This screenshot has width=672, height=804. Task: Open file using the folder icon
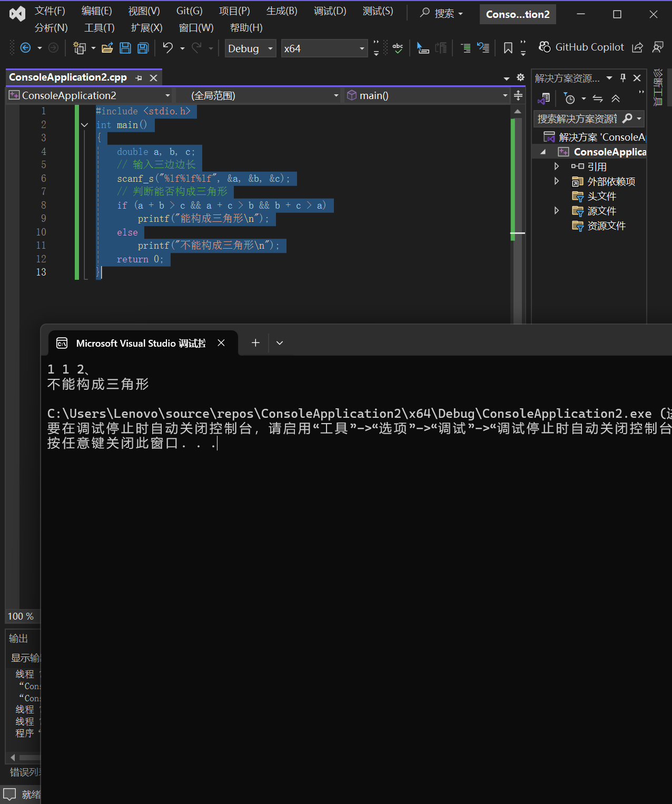coord(107,48)
